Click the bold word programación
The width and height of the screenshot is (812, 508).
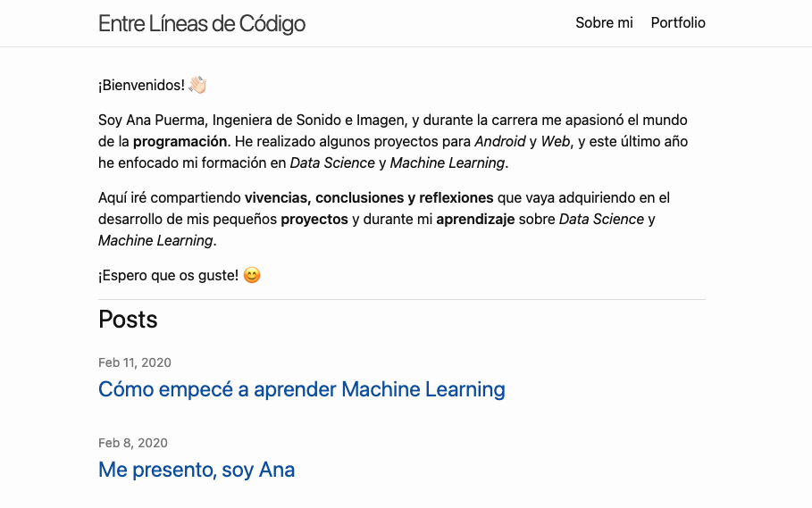pyautogui.click(x=180, y=141)
